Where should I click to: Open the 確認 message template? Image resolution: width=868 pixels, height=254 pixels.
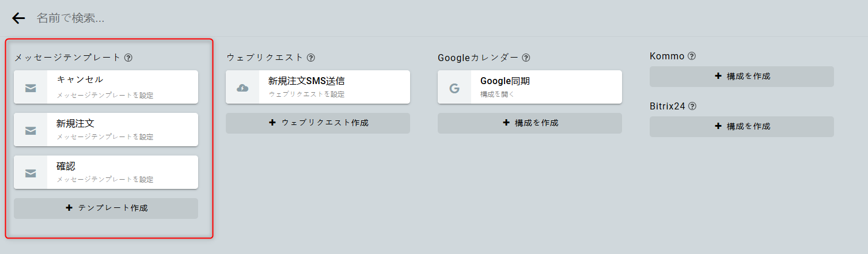121,172
